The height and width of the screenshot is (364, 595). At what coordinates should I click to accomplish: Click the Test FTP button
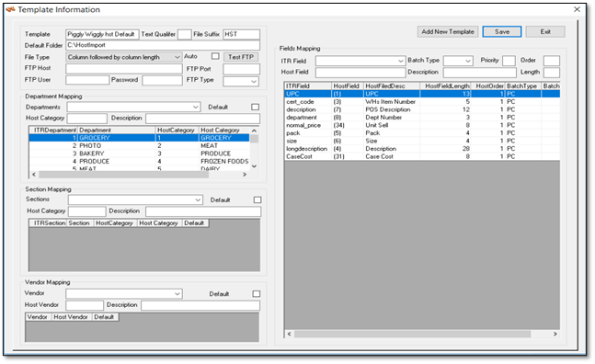[x=241, y=57]
